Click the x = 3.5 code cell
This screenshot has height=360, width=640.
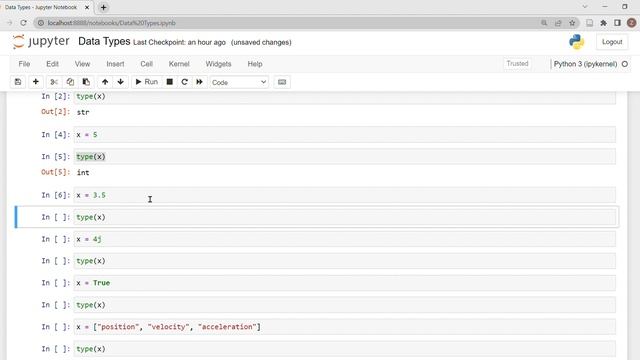pos(344,195)
